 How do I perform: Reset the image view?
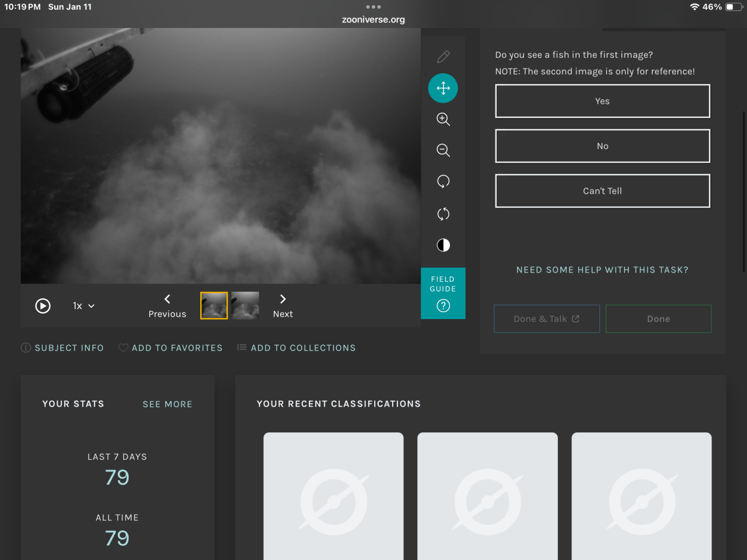(443, 213)
